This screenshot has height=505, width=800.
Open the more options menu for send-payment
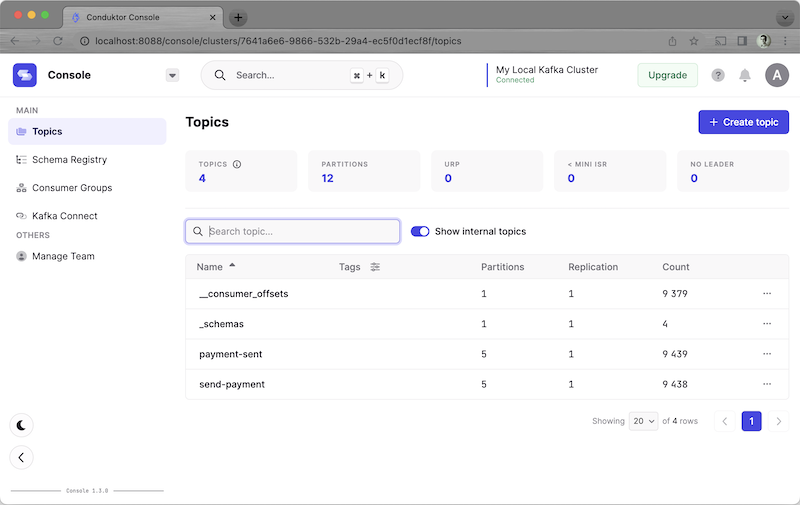tap(767, 384)
